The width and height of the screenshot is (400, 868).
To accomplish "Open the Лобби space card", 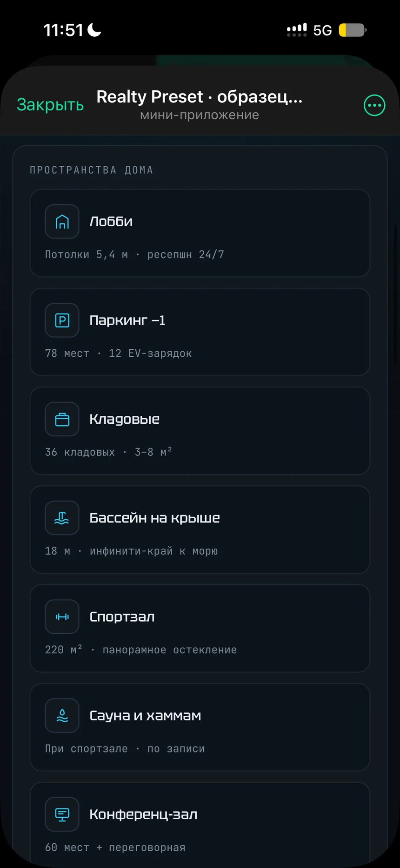I will pos(200,233).
